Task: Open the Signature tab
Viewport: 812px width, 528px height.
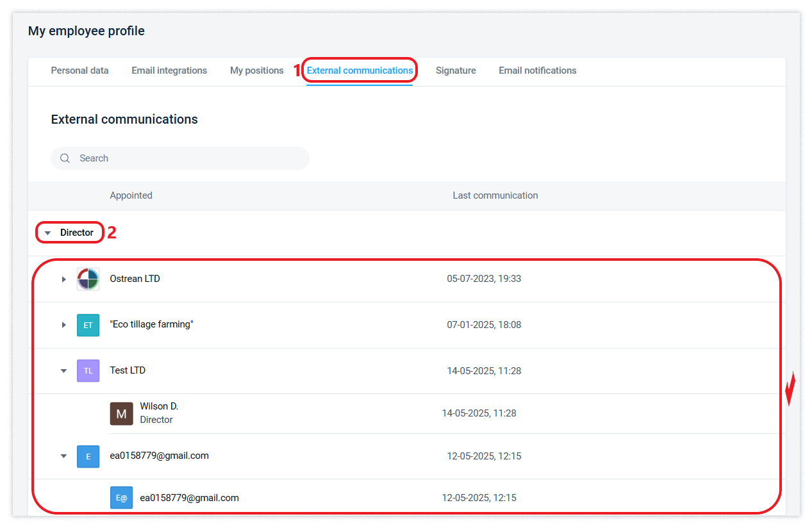Action: coord(456,70)
